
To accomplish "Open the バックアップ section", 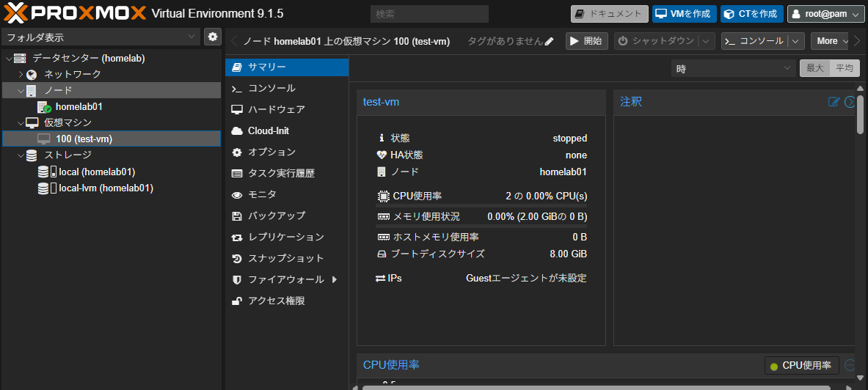I will [x=287, y=216].
